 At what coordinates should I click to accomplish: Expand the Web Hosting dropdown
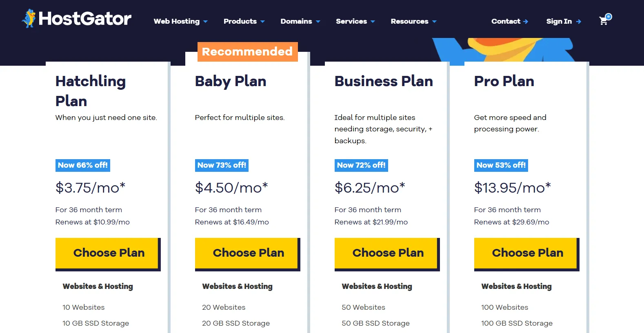(180, 21)
